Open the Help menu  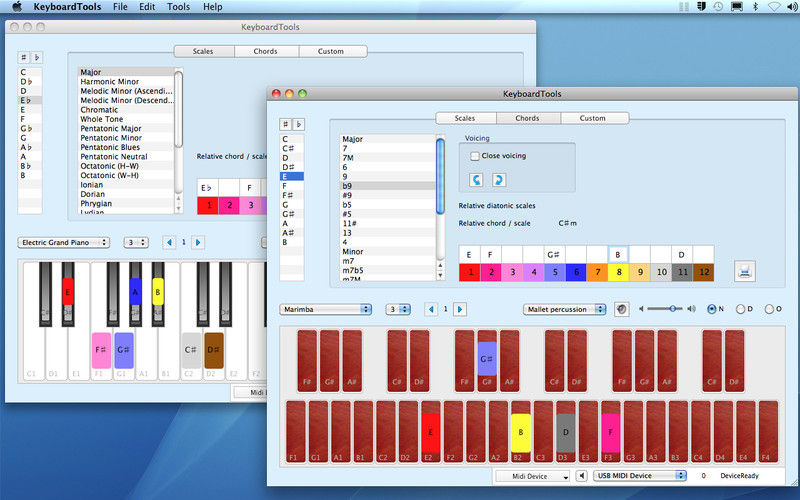[213, 7]
